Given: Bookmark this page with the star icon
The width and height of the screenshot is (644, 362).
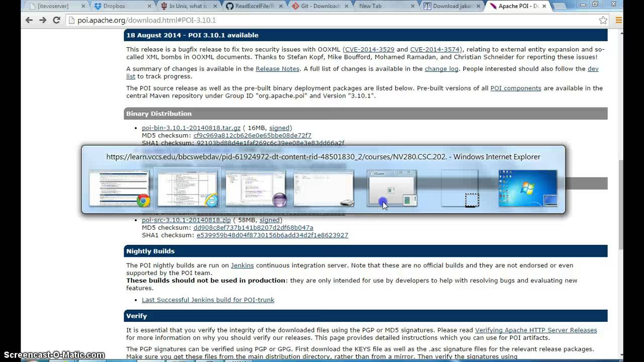Looking at the screenshot, I should click(603, 20).
